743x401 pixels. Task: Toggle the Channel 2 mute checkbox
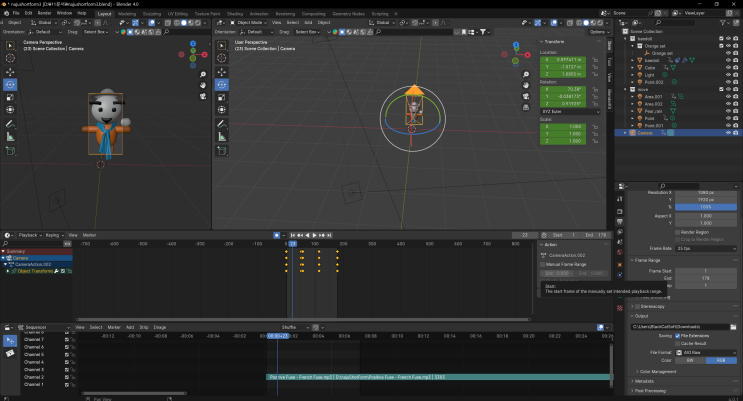[x=67, y=377]
